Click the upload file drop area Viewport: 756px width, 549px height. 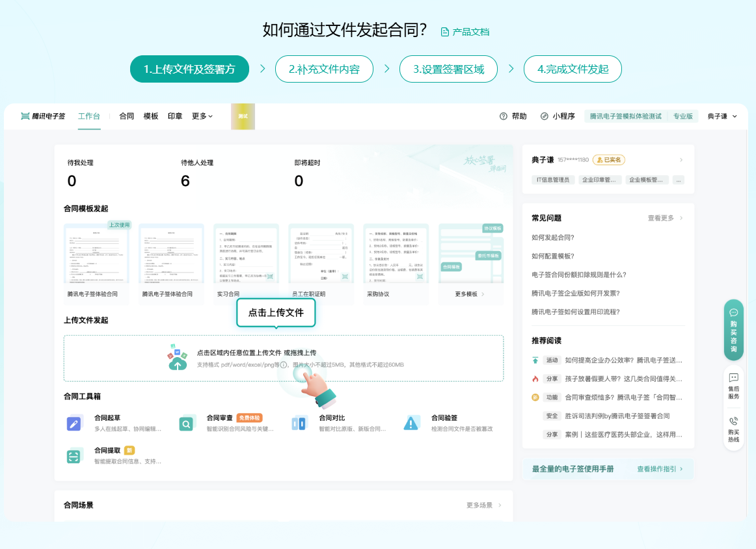pos(284,358)
